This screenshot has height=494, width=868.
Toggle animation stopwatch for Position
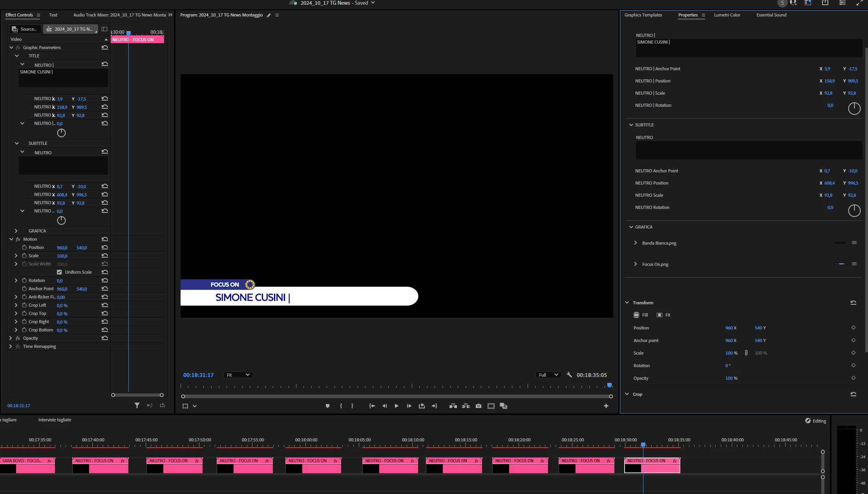pos(24,247)
